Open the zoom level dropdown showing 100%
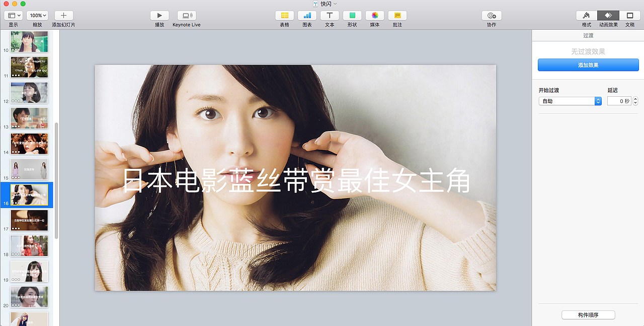 pyautogui.click(x=37, y=15)
